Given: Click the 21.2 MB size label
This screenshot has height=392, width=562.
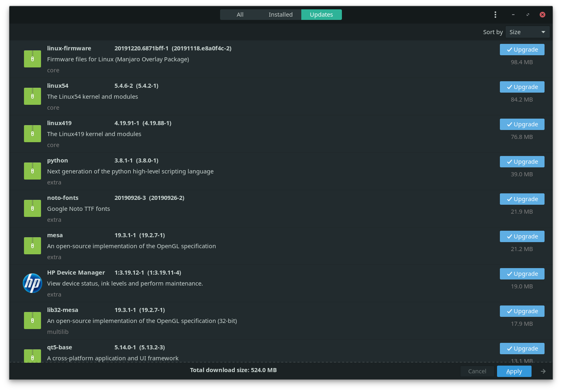Looking at the screenshot, I should pos(522,249).
